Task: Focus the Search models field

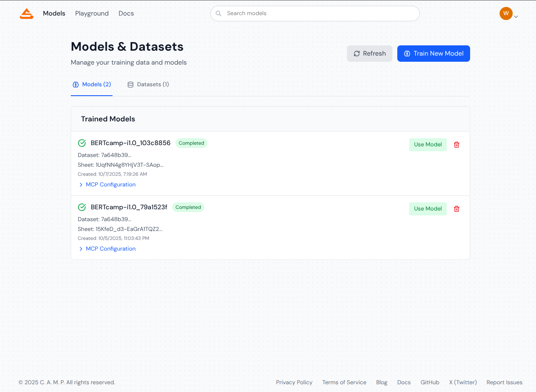Action: click(x=315, y=13)
